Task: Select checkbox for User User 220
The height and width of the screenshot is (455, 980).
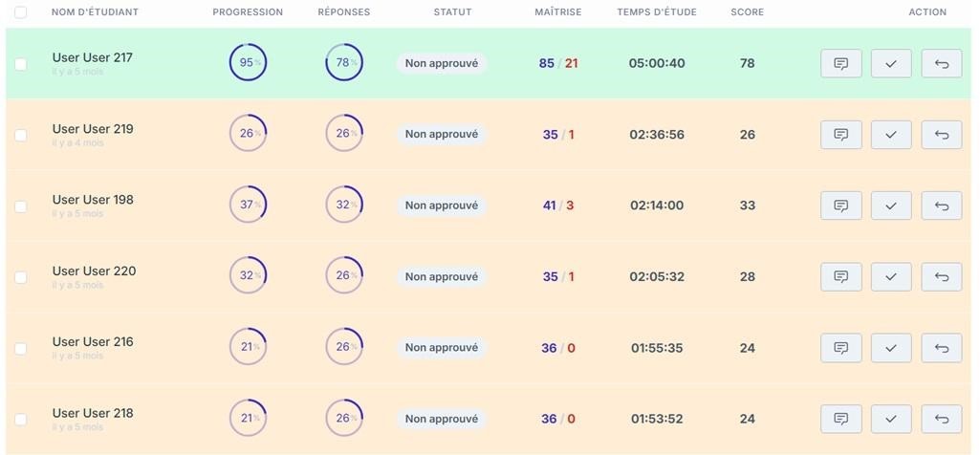Action: 21,277
